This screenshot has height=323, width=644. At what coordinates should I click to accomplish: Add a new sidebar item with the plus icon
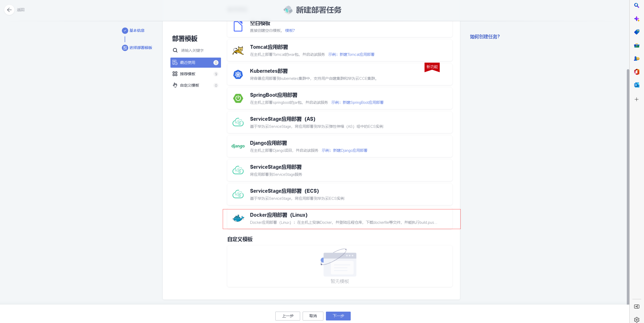[637, 99]
